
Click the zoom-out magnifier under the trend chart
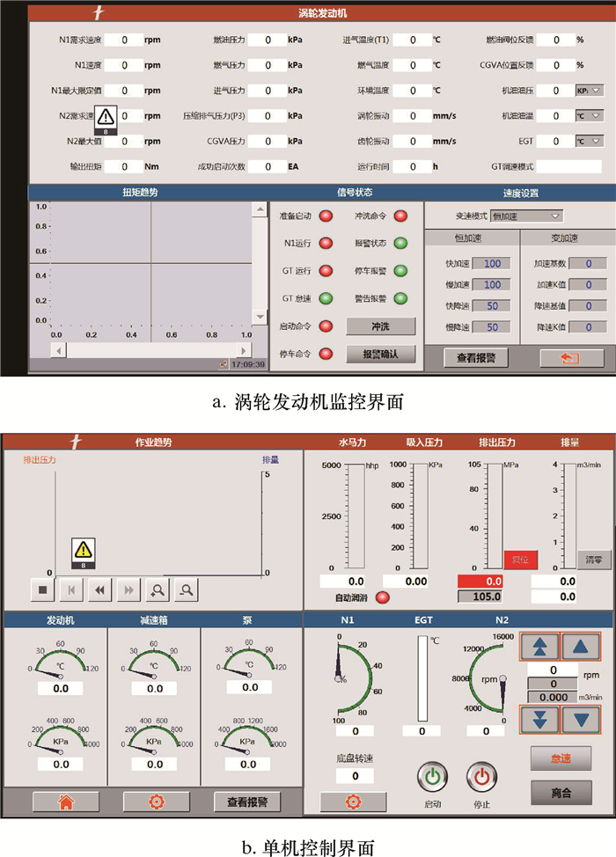[186, 590]
